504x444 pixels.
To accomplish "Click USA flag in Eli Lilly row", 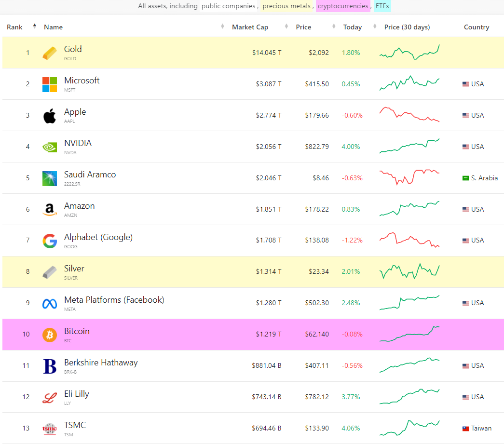I will pyautogui.click(x=465, y=397).
